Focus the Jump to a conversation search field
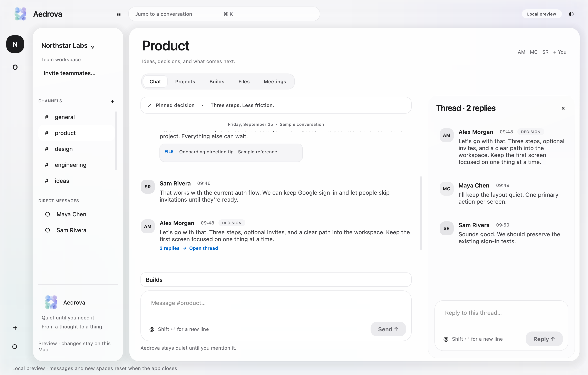 coord(224,14)
